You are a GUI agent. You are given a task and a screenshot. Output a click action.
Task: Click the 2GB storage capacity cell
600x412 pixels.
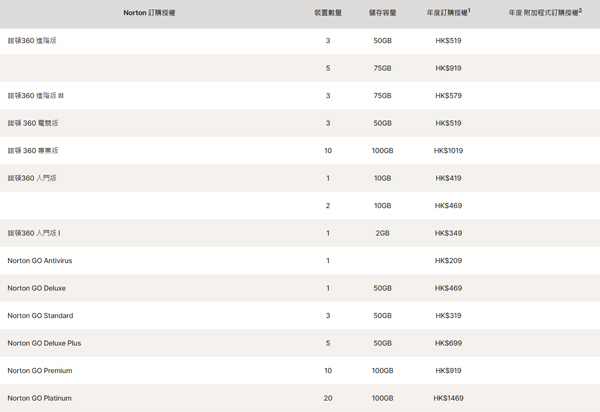point(382,233)
